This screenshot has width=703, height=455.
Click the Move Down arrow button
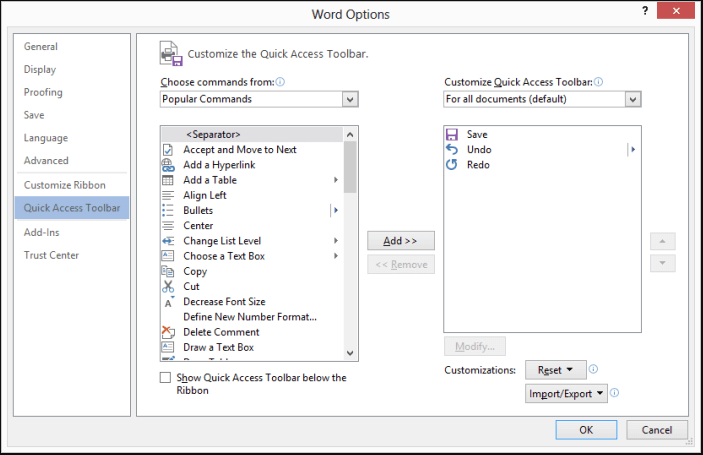[663, 263]
